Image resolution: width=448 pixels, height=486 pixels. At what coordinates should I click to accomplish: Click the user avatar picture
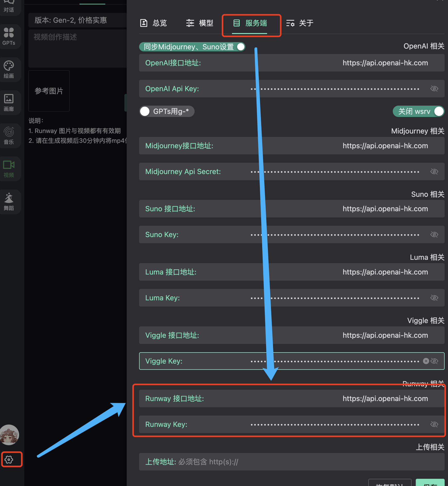tap(10, 435)
